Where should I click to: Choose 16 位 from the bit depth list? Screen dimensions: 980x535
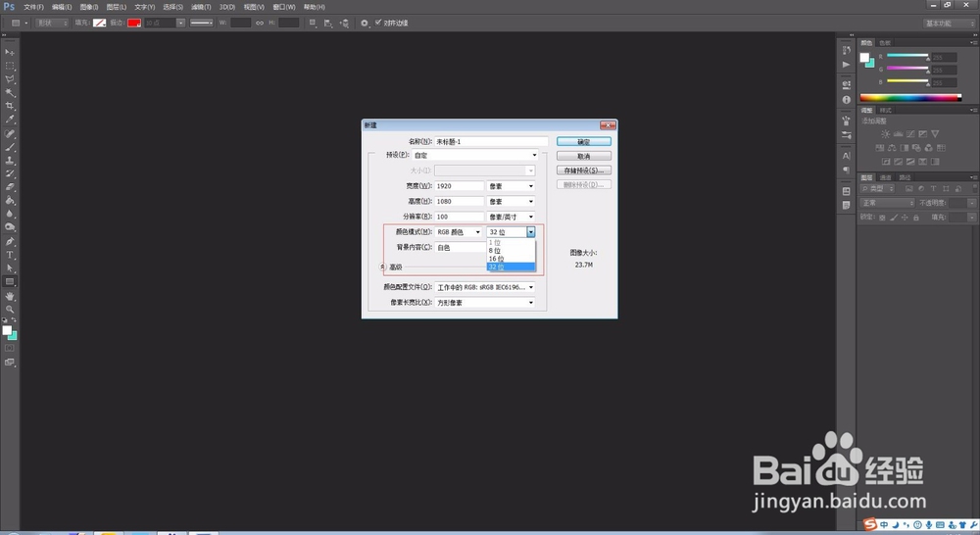click(x=511, y=259)
